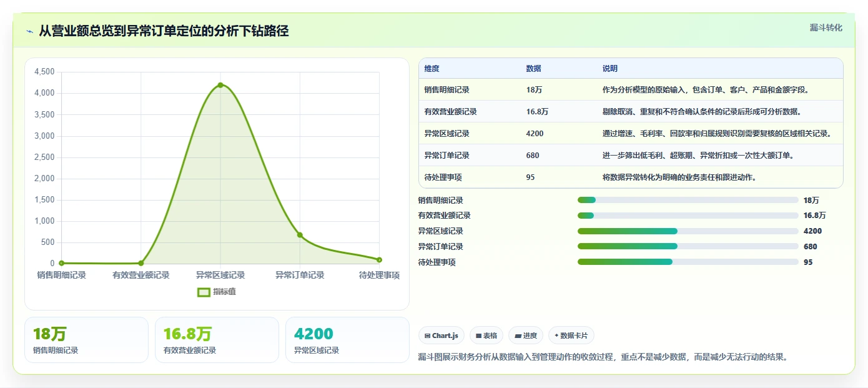Click the 16.8万 cell in the table
The width and height of the screenshot is (868, 388).
point(537,112)
